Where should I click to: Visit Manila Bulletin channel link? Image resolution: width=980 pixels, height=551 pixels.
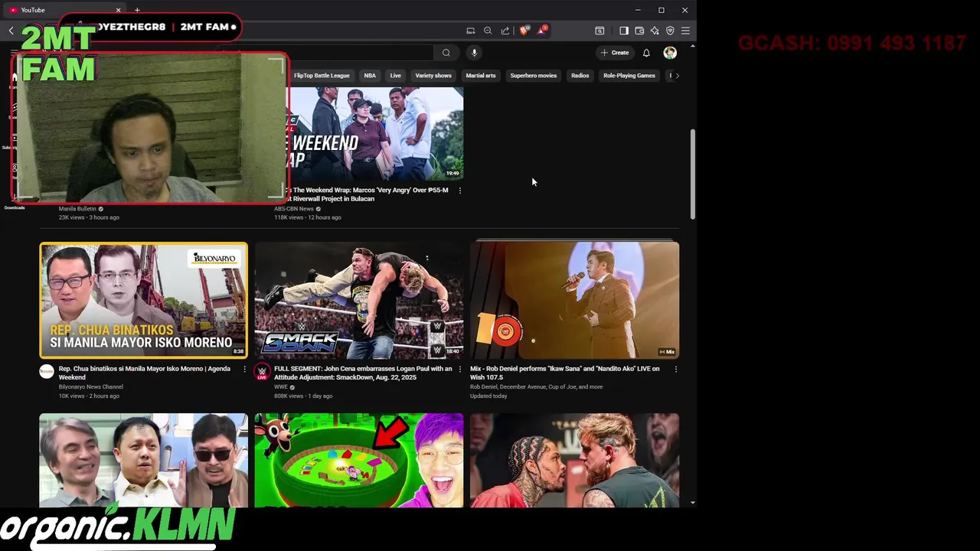point(77,209)
